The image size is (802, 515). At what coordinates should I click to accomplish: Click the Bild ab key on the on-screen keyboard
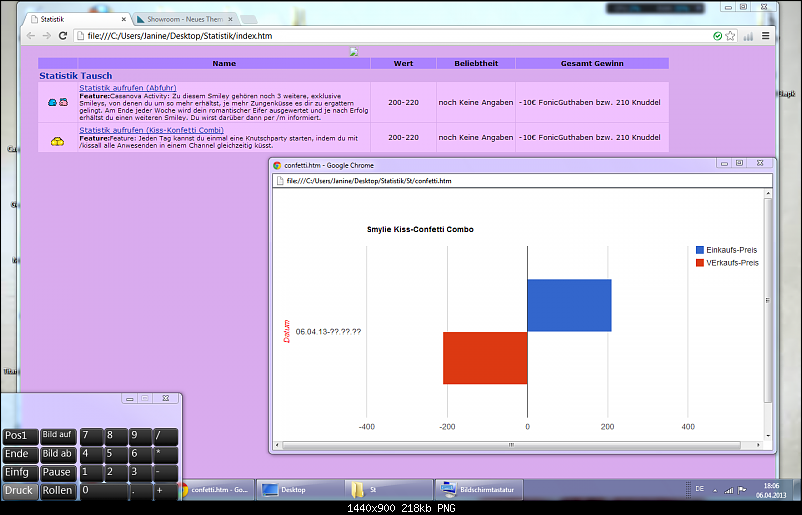58,454
